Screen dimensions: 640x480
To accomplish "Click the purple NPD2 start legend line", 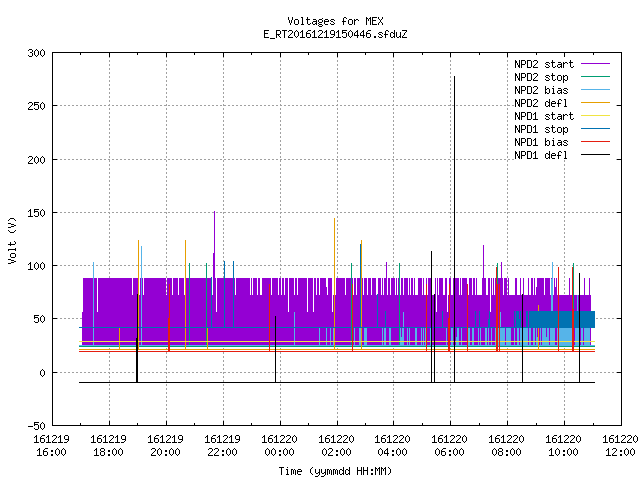I will click(595, 64).
